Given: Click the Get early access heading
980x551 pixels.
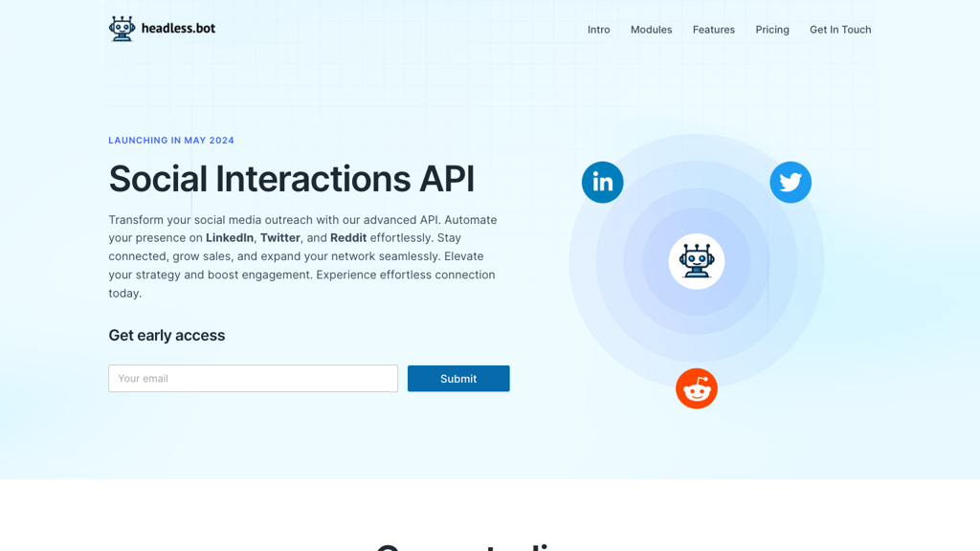Looking at the screenshot, I should [x=167, y=335].
